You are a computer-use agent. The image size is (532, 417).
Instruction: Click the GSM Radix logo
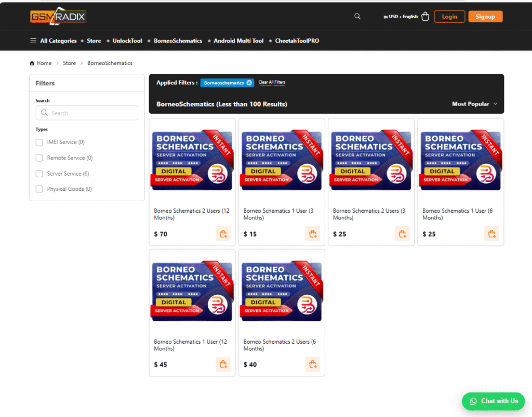click(58, 17)
